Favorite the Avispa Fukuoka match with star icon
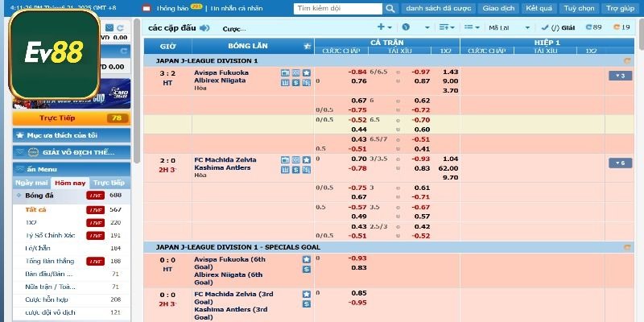This screenshot has height=322, width=644. click(x=307, y=72)
